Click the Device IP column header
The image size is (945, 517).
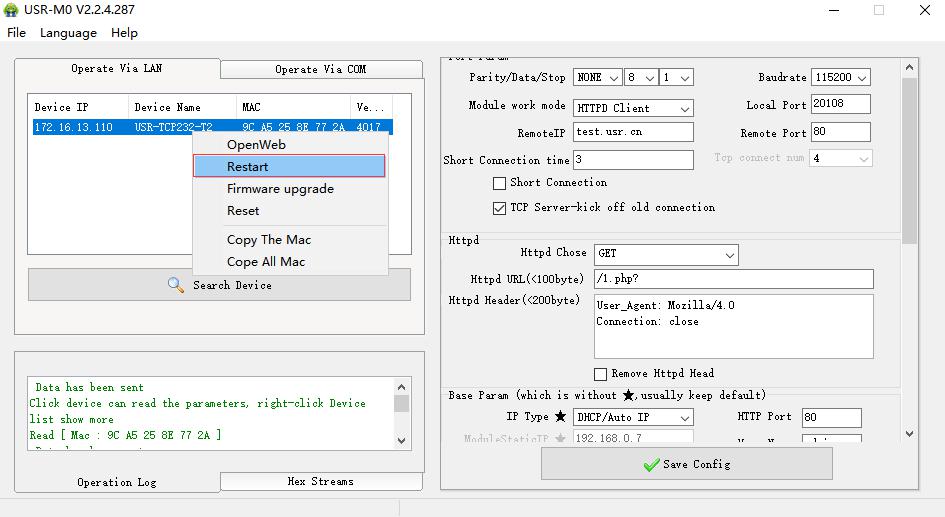78,107
